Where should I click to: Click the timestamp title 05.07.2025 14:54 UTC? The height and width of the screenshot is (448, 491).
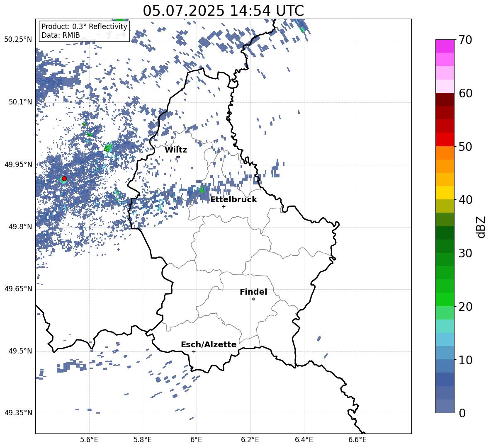point(223,11)
